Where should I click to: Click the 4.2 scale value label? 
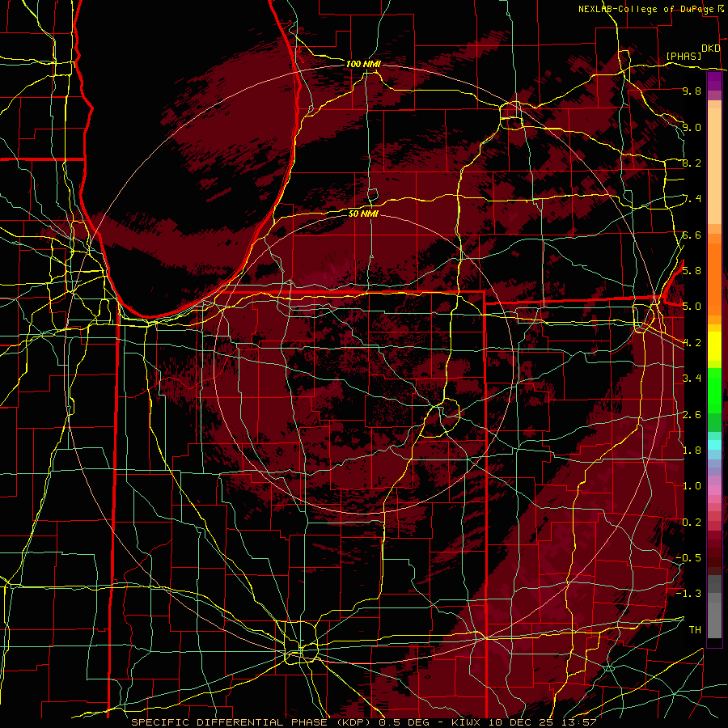coord(692,343)
